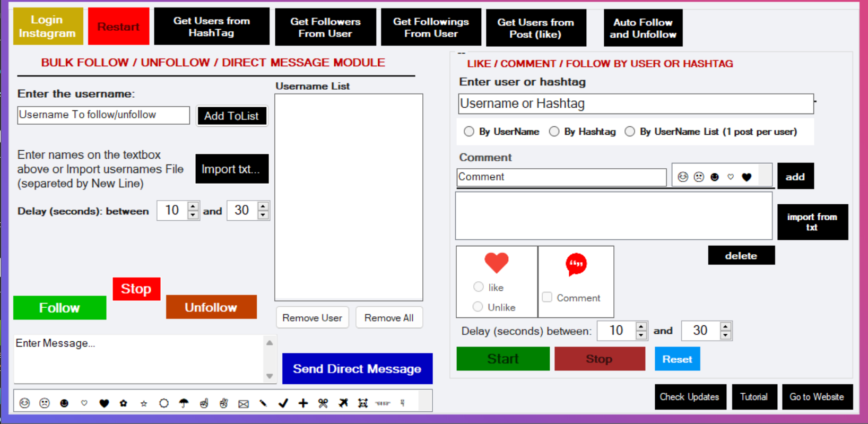Pick the checkmark symbol in bottom emoji bar
The height and width of the screenshot is (424, 868).
point(283,403)
